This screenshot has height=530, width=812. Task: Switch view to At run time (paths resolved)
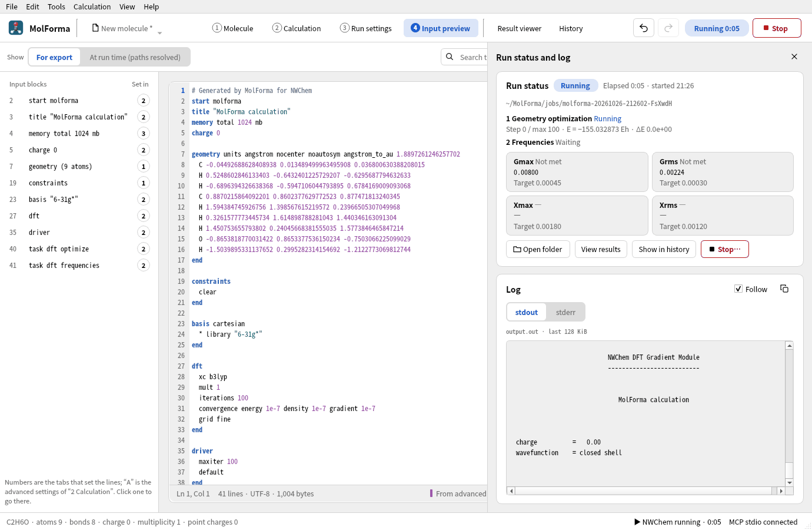[135, 57]
